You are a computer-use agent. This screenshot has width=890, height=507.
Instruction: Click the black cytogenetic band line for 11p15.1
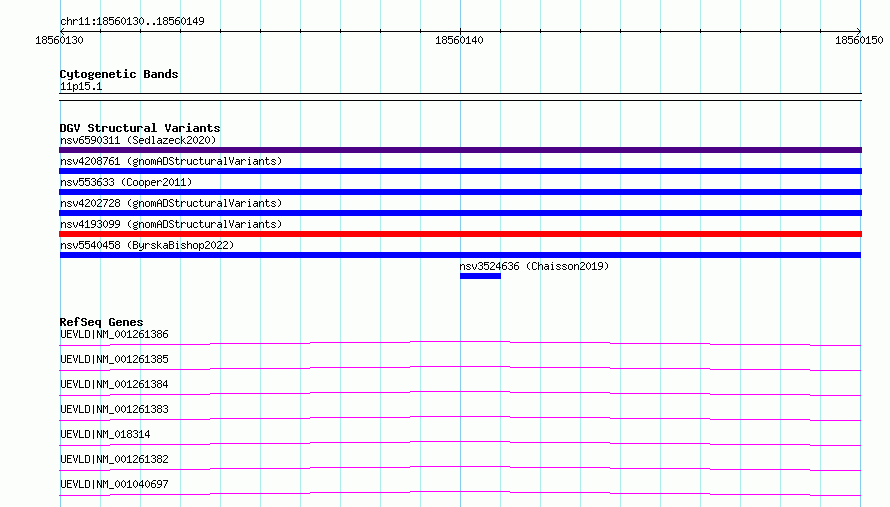click(x=460, y=97)
